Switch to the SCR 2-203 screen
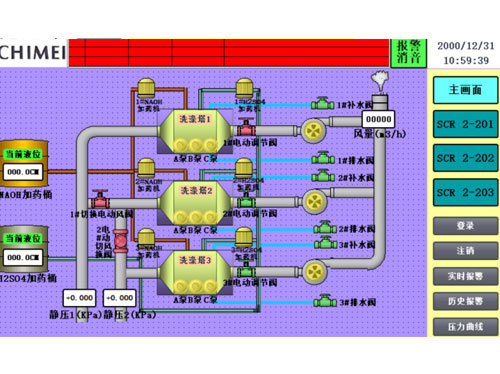Screen dimensions: 500x374 (x=465, y=193)
